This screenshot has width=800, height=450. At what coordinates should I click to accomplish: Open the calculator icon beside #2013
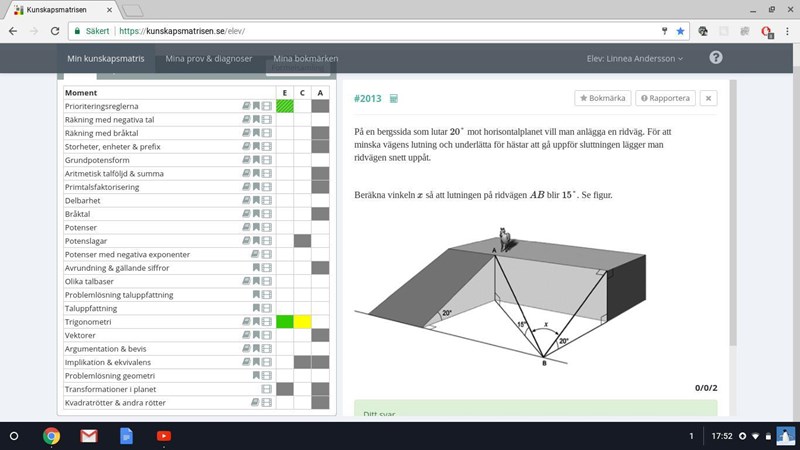pos(394,99)
